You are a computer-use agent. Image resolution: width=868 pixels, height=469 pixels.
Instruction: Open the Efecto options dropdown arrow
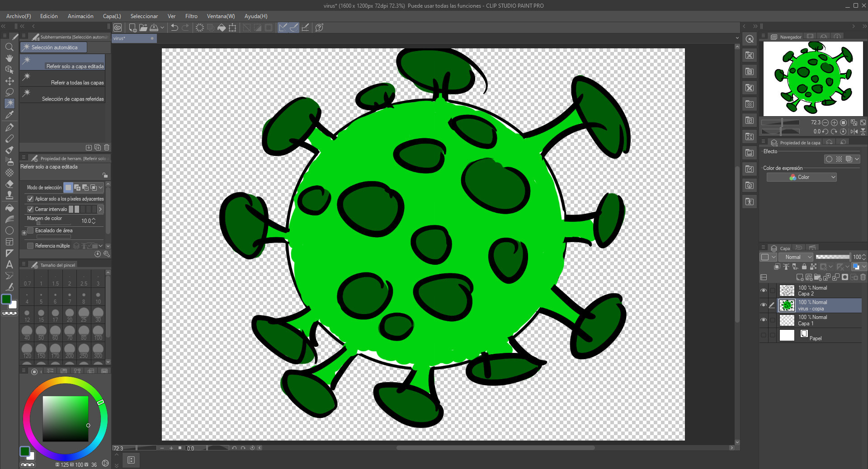point(857,159)
